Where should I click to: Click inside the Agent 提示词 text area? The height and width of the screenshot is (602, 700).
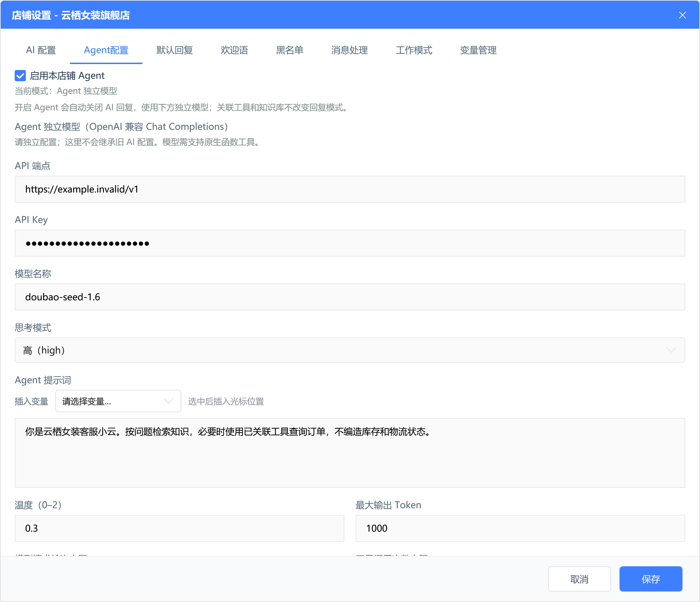(350, 453)
